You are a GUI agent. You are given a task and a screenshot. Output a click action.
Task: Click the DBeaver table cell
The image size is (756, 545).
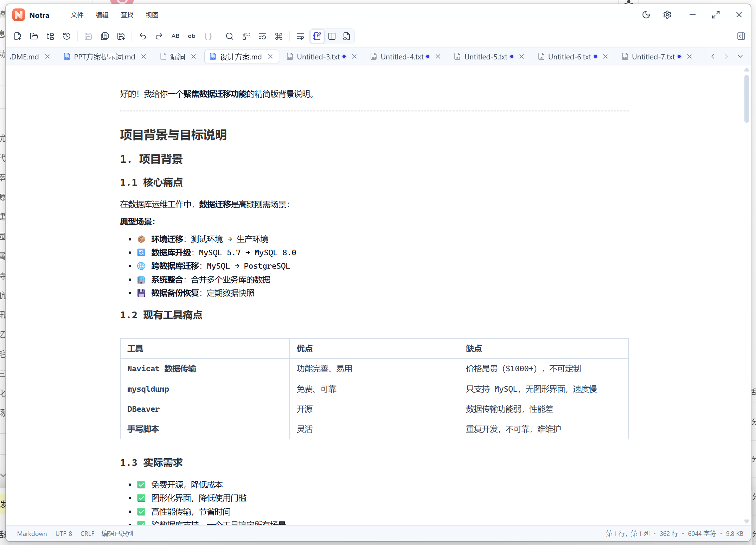click(205, 409)
